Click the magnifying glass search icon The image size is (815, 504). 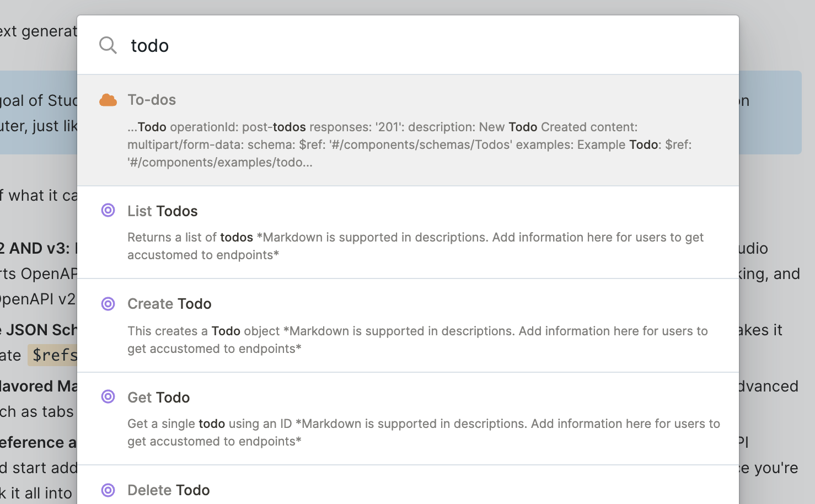point(108,46)
